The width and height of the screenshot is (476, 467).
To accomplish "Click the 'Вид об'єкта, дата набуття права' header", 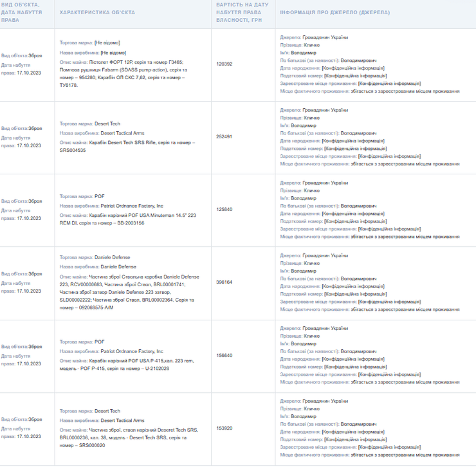I will [19, 13].
